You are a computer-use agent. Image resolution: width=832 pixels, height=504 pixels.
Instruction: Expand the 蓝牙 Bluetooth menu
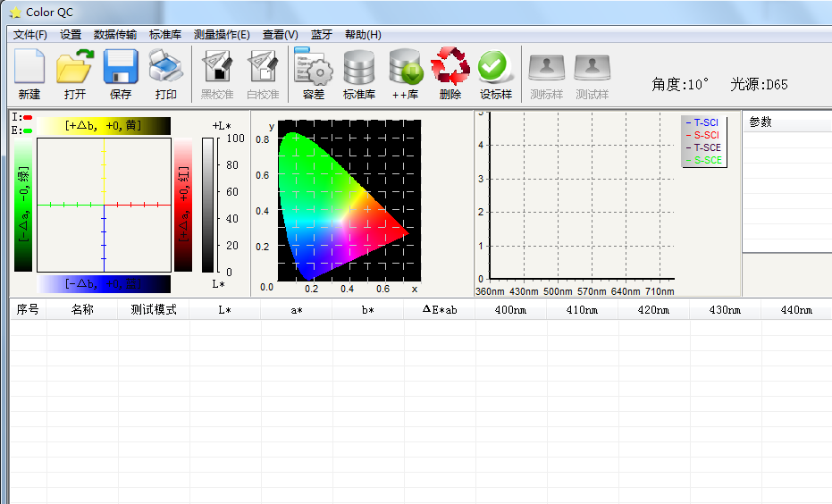tap(322, 35)
